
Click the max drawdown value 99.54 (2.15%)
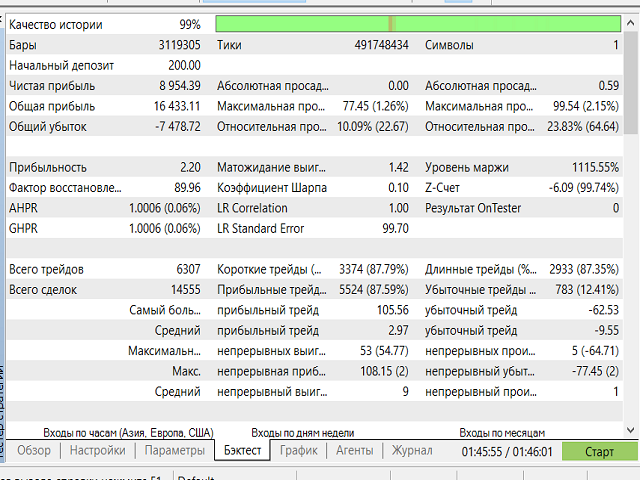586,106
